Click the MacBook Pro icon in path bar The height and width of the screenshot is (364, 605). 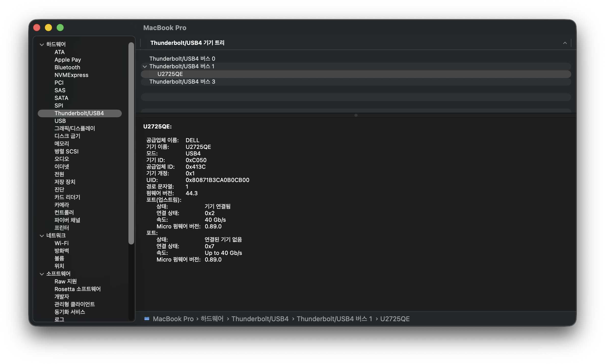[x=147, y=319]
